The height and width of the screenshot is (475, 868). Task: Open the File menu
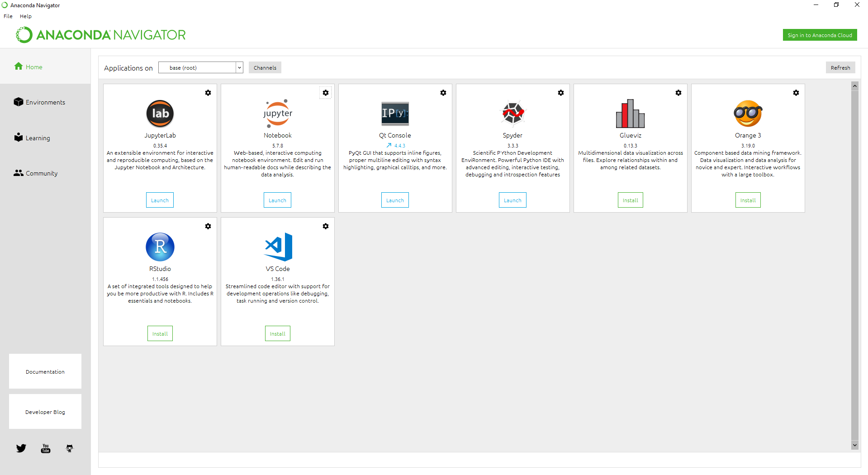point(8,16)
